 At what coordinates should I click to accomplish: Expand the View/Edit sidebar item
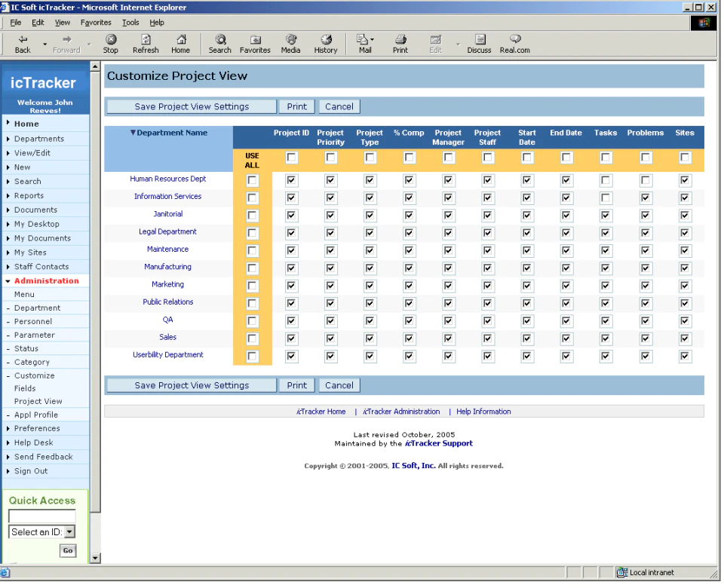32,153
